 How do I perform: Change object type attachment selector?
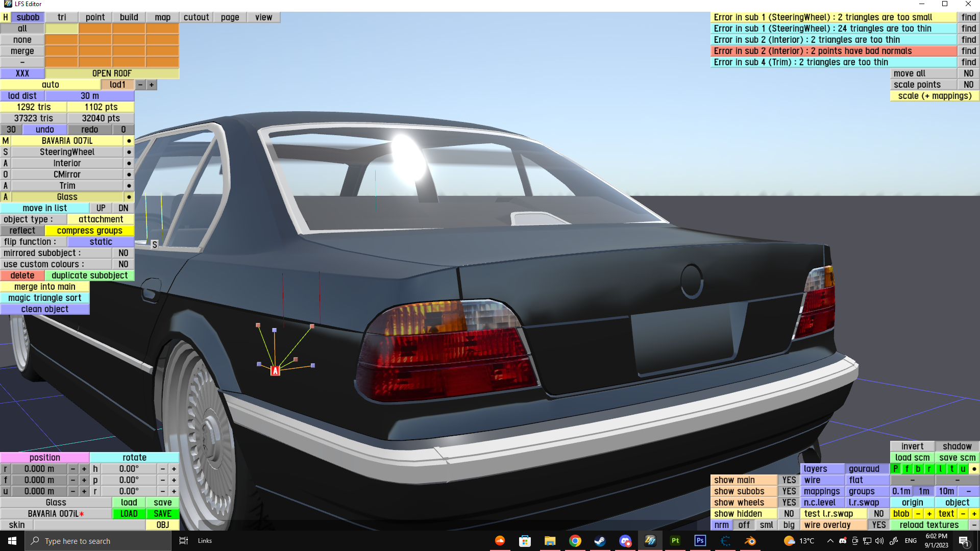click(x=101, y=219)
